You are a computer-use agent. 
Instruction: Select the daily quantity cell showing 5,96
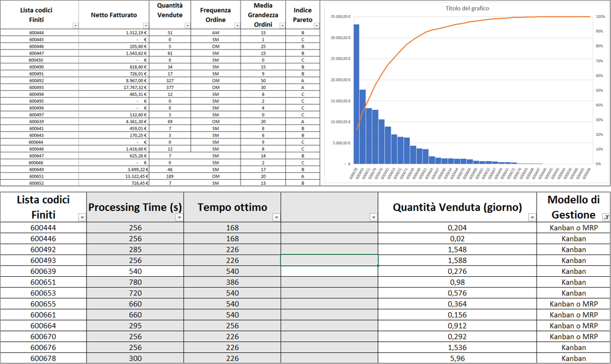pos(457,359)
